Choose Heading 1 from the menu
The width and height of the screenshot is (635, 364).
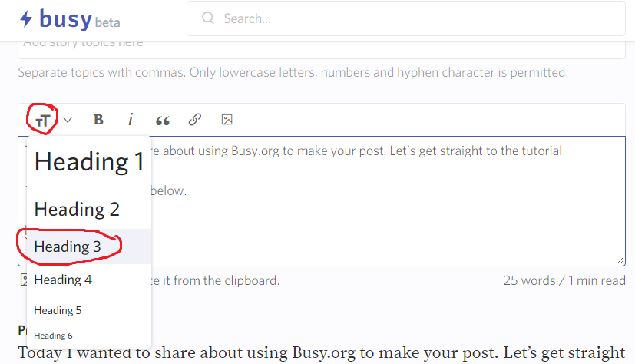89,162
